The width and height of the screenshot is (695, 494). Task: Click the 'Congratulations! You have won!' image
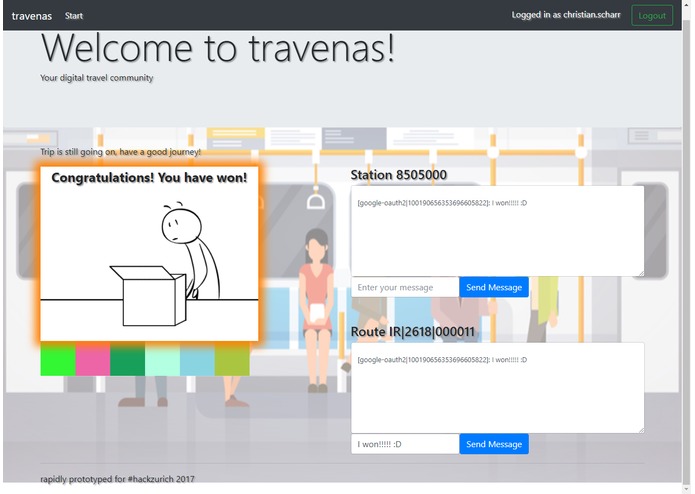(x=149, y=254)
